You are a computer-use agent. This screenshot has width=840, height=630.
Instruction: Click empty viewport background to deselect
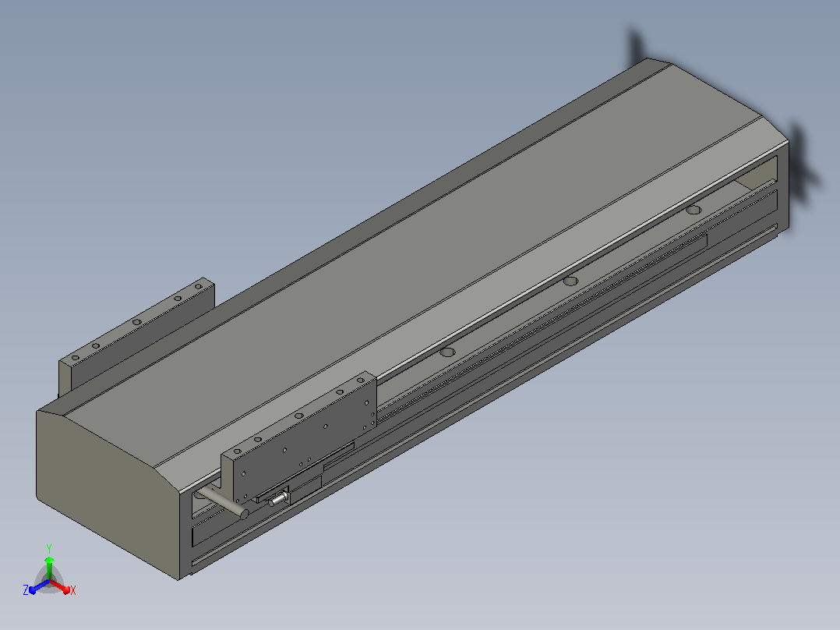click(643, 483)
